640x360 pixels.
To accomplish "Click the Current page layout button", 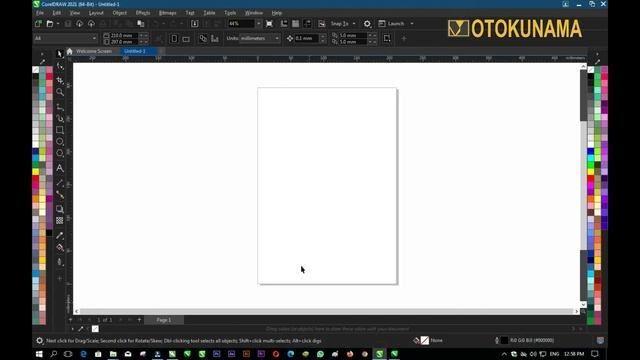I will click(x=215, y=38).
